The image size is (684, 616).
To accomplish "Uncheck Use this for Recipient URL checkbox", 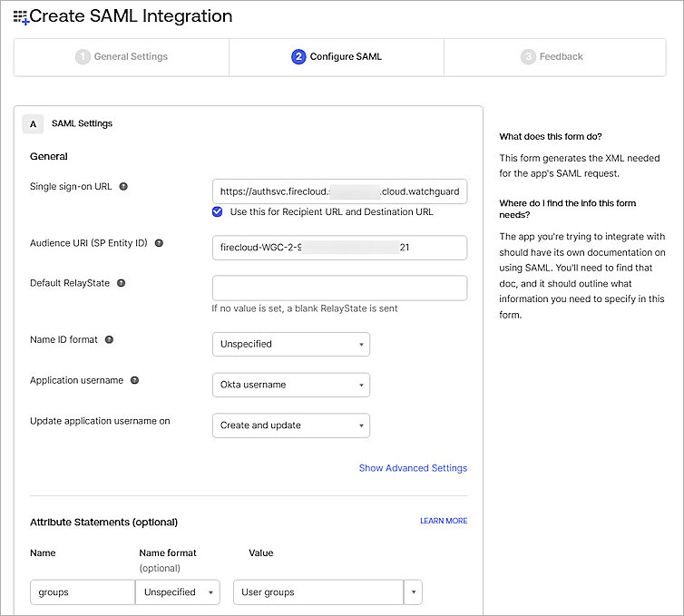I will (x=217, y=212).
